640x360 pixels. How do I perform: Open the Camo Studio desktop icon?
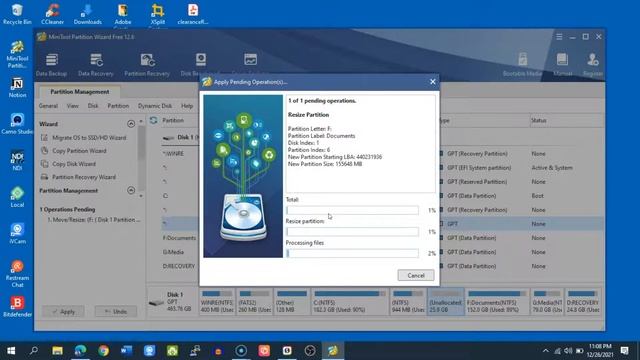click(17, 124)
